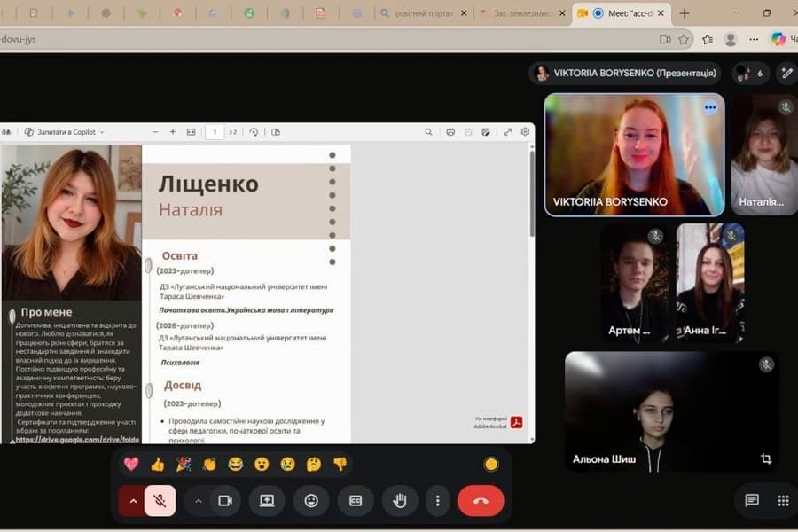Select the Наталія video tile

[764, 154]
